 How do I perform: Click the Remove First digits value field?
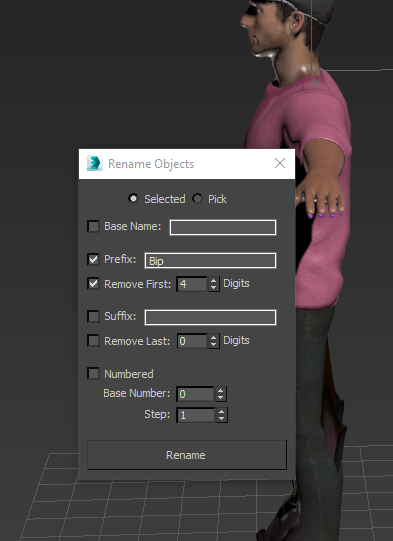[x=192, y=284]
